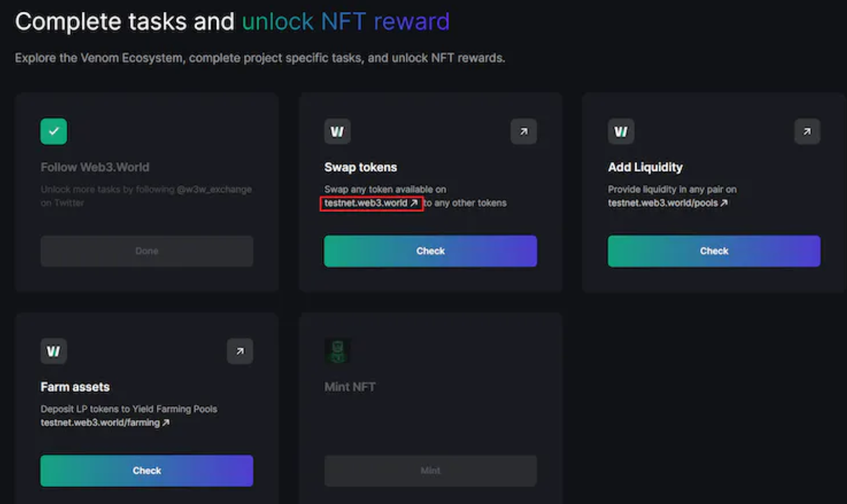The width and height of the screenshot is (847, 504).
Task: Click the green checkmark on Follow Web3.World
Action: pyautogui.click(x=54, y=131)
